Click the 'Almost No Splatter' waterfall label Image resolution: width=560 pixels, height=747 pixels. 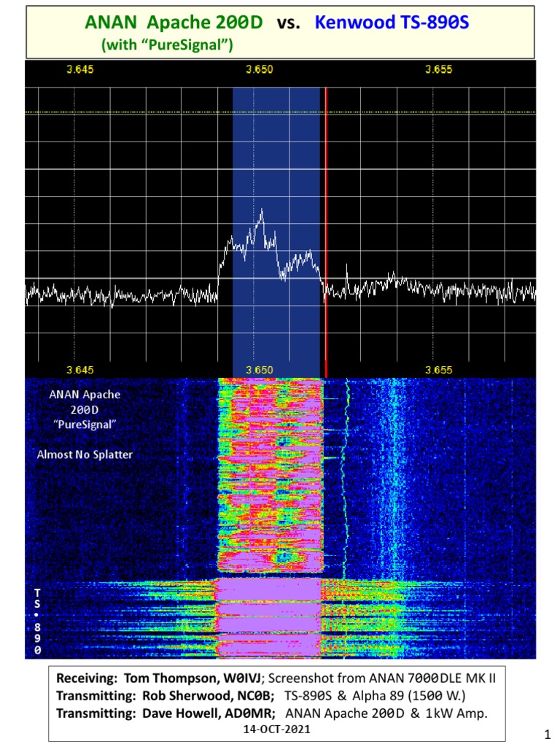click(x=85, y=454)
